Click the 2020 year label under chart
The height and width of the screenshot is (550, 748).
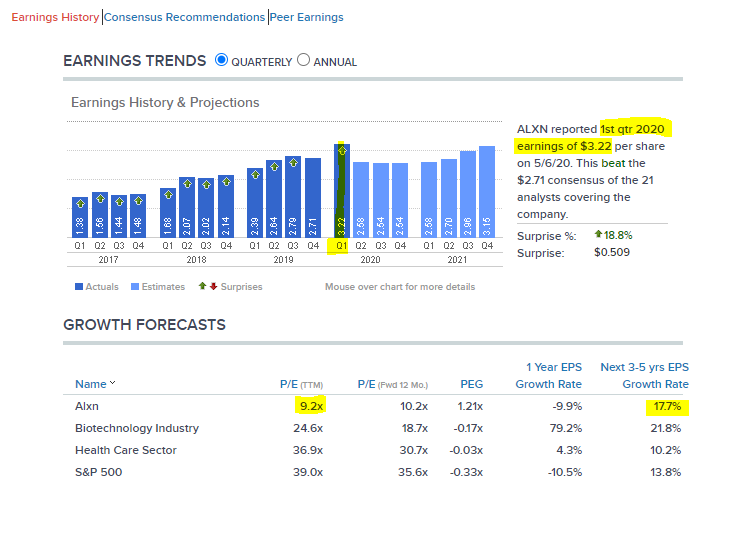coord(370,259)
